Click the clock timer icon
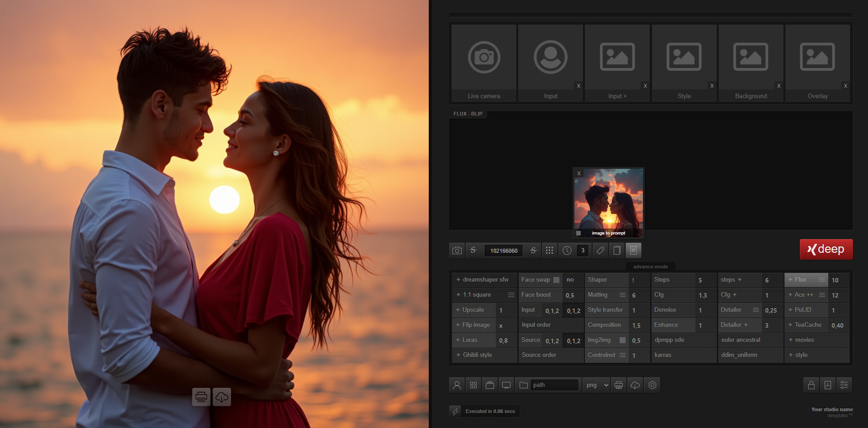Screen dimensions: 868x428 tap(567, 251)
